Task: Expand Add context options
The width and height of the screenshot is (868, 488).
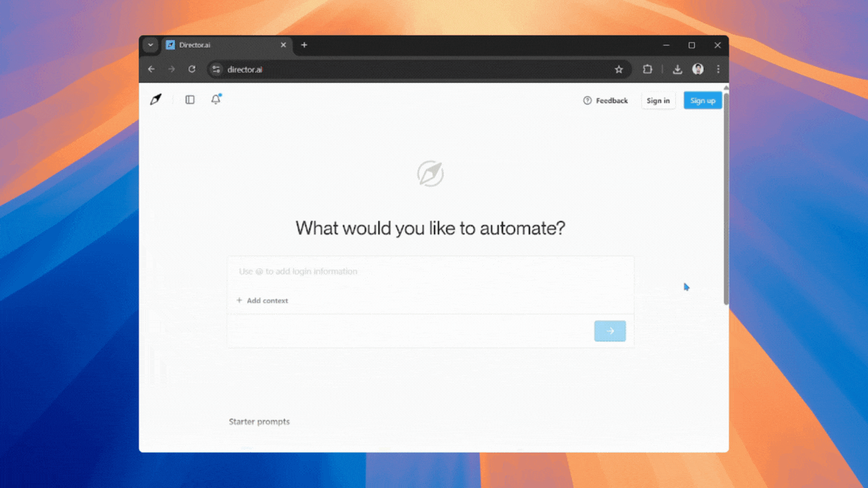Action: 262,300
